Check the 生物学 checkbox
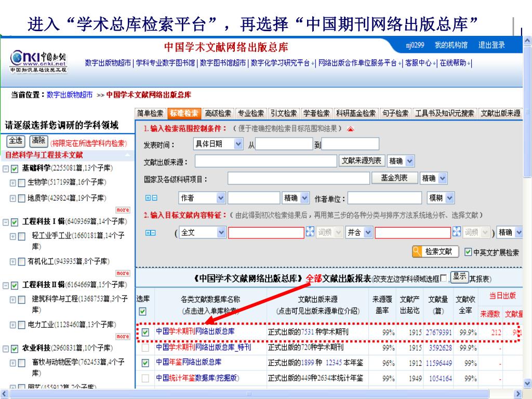 point(21,183)
